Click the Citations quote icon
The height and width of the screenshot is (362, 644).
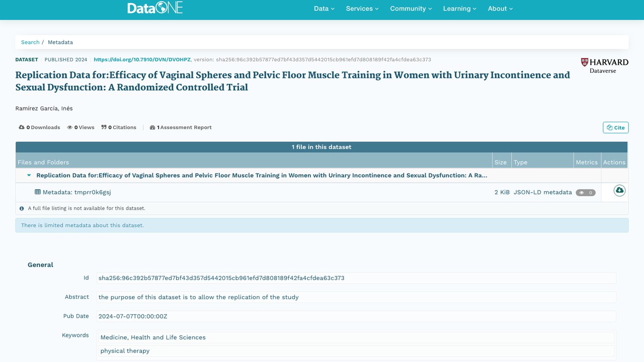[104, 127]
